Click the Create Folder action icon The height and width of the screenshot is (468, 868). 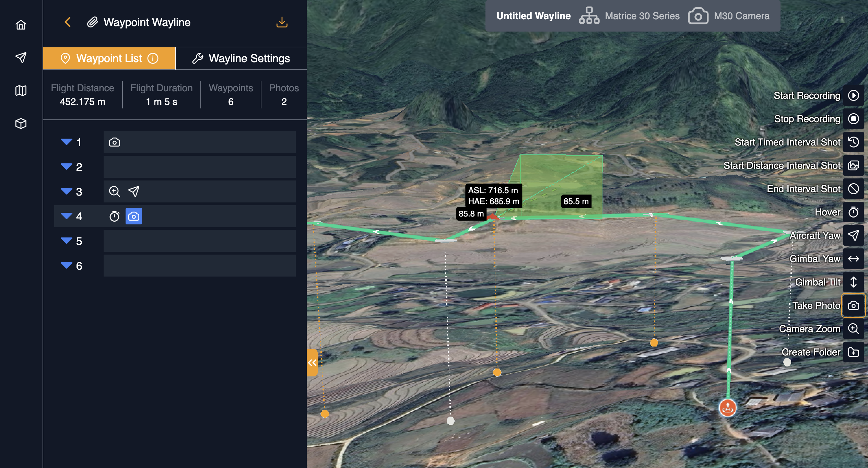(853, 352)
